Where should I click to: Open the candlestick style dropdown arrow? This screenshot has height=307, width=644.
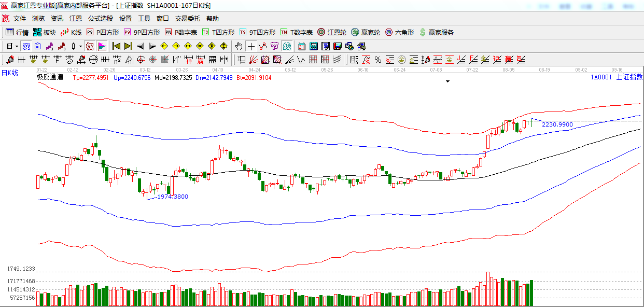(x=80, y=46)
